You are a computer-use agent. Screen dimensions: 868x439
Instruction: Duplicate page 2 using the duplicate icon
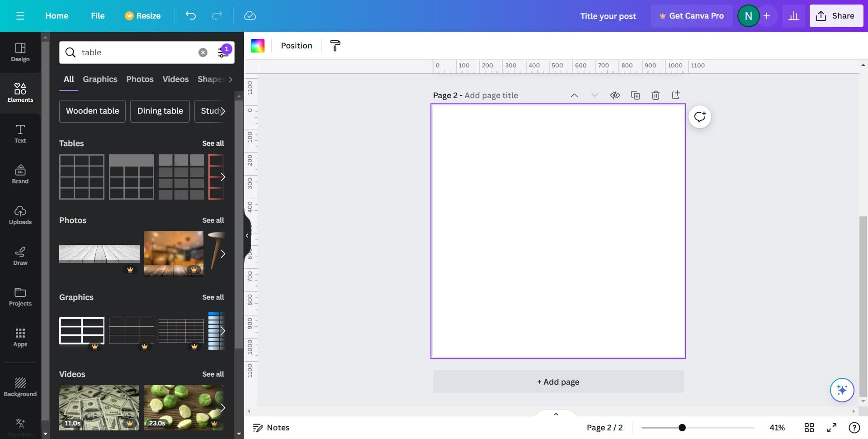(635, 95)
